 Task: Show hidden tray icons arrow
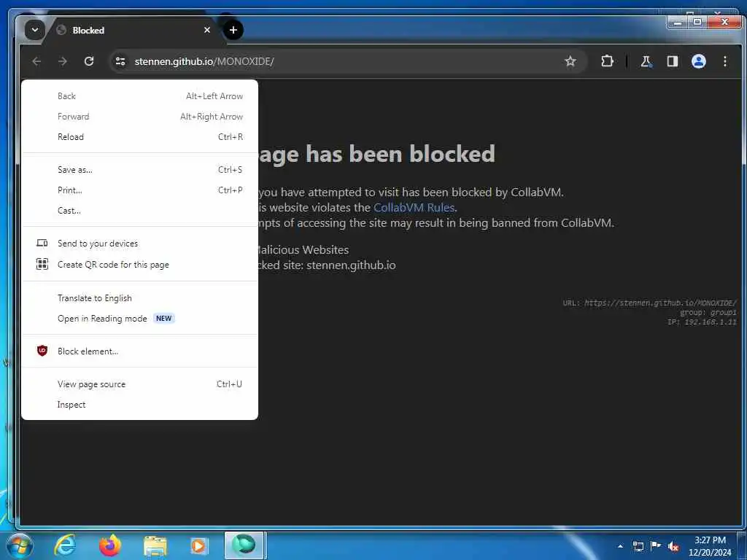[x=620, y=546]
